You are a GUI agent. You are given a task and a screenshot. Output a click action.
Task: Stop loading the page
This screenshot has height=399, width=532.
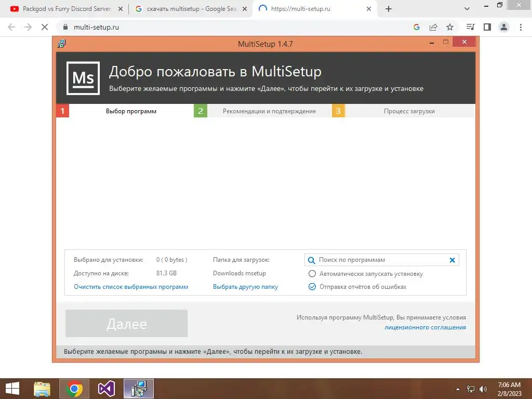45,27
